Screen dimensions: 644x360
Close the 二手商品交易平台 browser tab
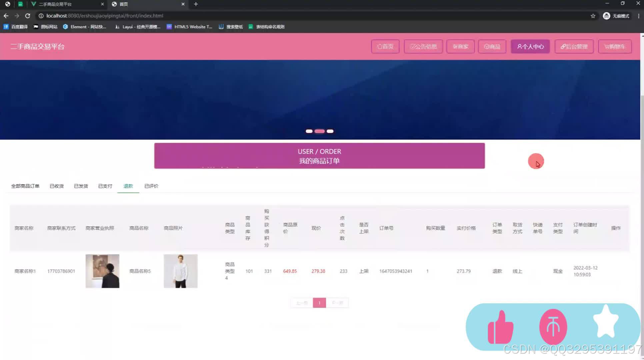point(102,4)
